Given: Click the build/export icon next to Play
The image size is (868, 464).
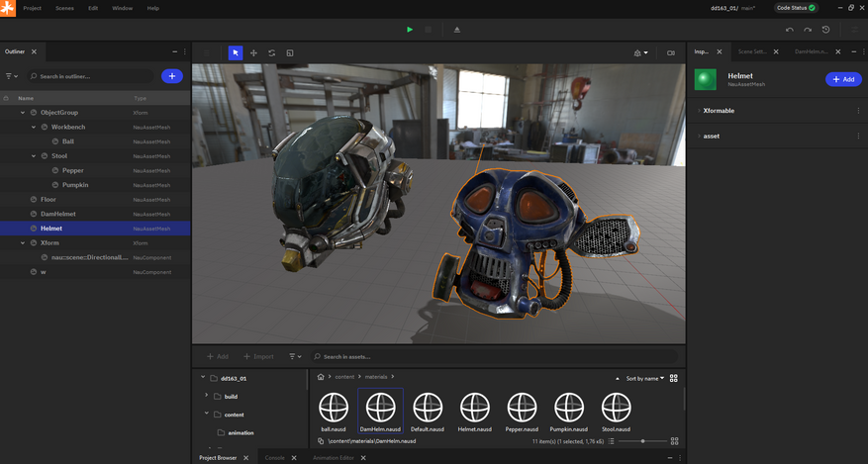Looking at the screenshot, I should [456, 30].
